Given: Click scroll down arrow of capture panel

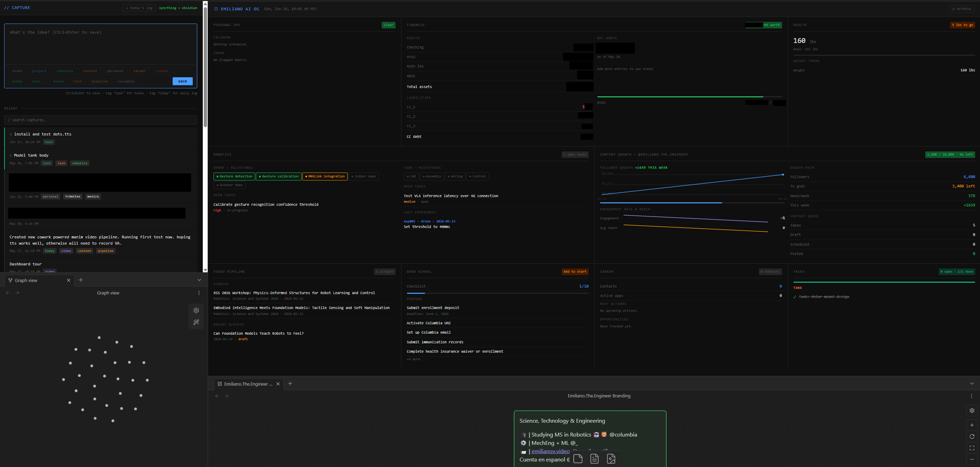Looking at the screenshot, I should click(206, 270).
